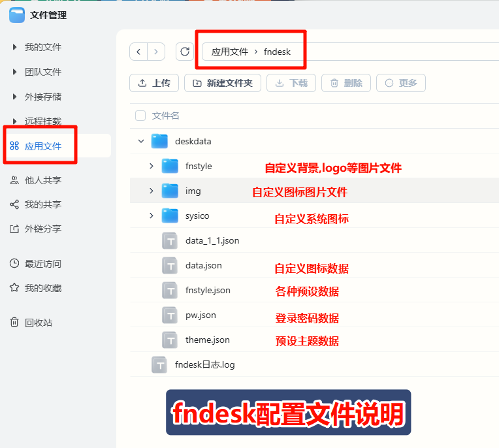Expand 我的文件 in the sidebar
The height and width of the screenshot is (448, 499).
[x=14, y=47]
